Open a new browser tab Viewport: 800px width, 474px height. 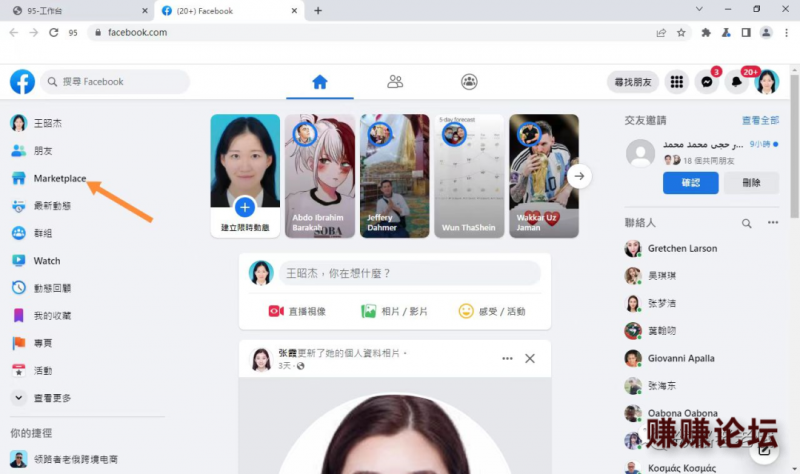point(318,11)
